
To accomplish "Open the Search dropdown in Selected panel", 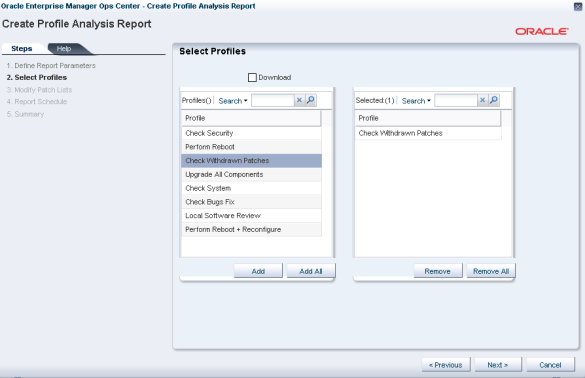I will click(416, 101).
